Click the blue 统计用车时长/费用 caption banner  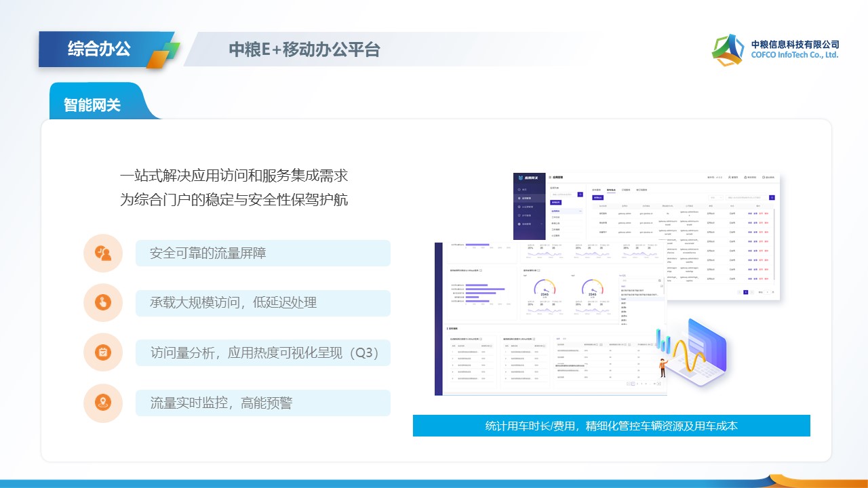pyautogui.click(x=611, y=426)
